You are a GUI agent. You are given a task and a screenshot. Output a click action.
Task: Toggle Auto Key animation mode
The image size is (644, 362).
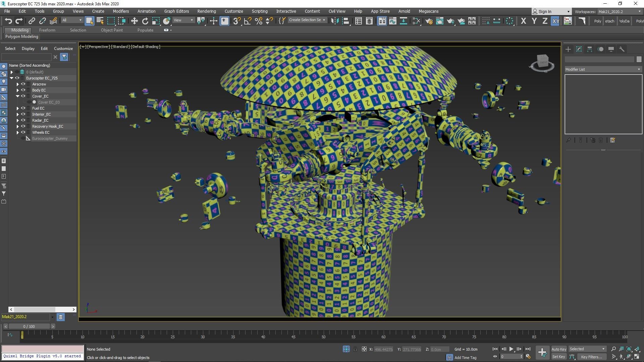tap(558, 349)
